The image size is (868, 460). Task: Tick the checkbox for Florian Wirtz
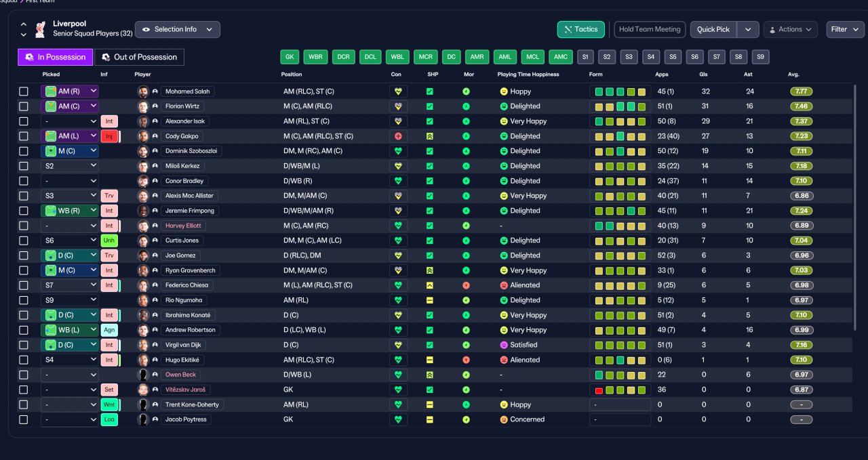24,106
